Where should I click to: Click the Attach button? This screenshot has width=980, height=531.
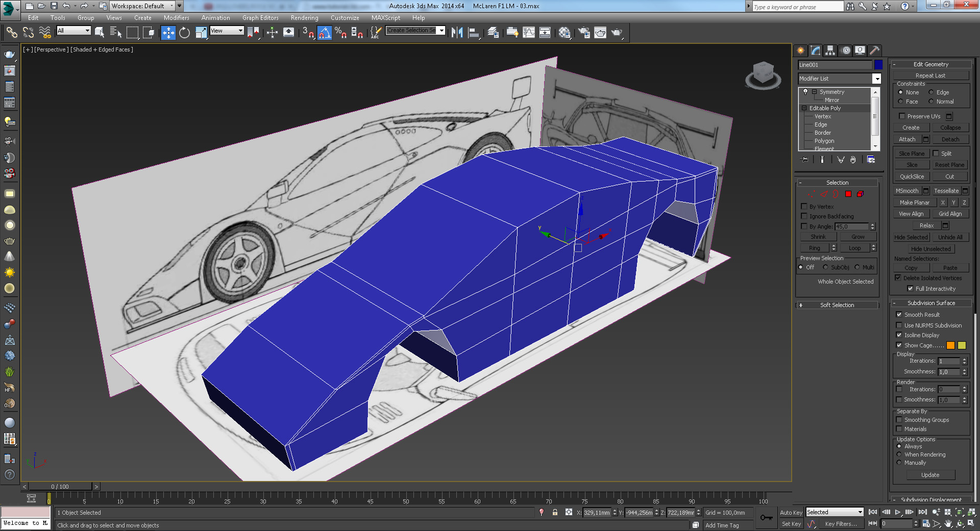[x=907, y=139]
